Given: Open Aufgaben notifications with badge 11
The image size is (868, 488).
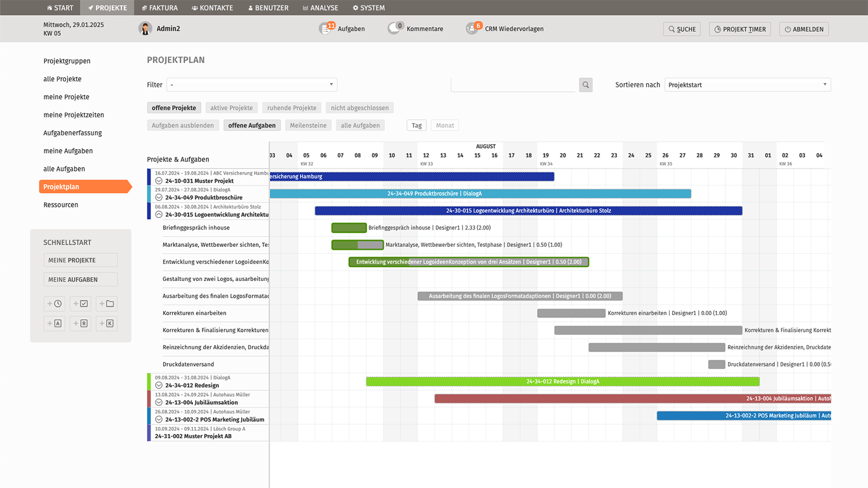Looking at the screenshot, I should coord(326,29).
